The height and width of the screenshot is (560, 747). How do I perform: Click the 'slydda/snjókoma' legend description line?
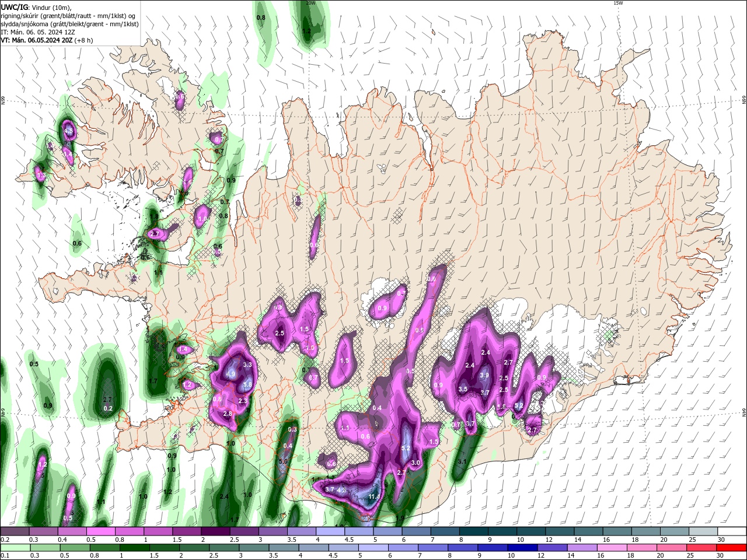point(69,24)
